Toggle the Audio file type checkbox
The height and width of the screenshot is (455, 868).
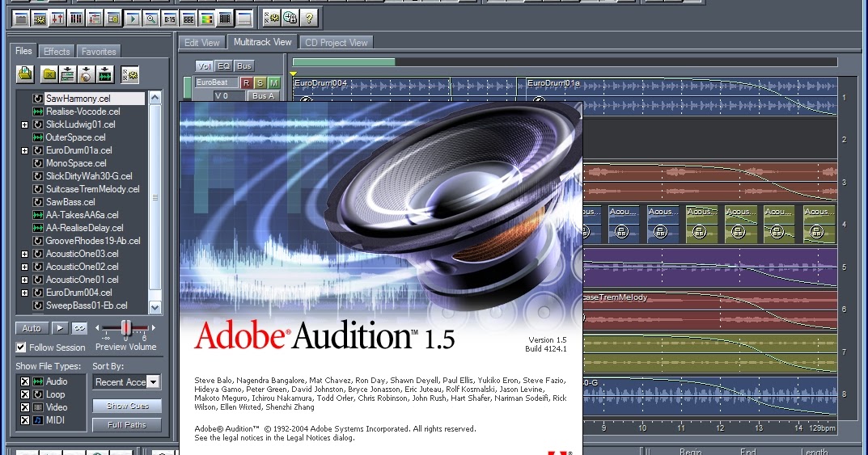pyautogui.click(x=25, y=381)
